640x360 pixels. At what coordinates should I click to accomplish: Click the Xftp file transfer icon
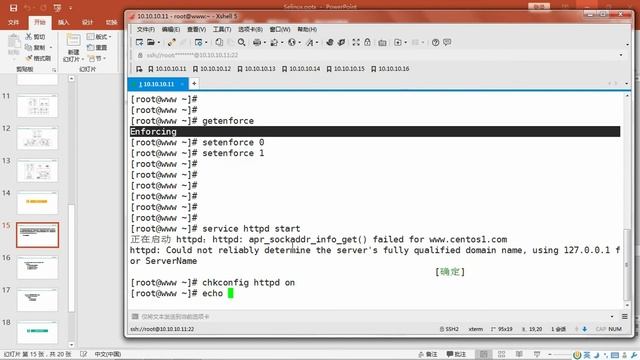click(329, 42)
